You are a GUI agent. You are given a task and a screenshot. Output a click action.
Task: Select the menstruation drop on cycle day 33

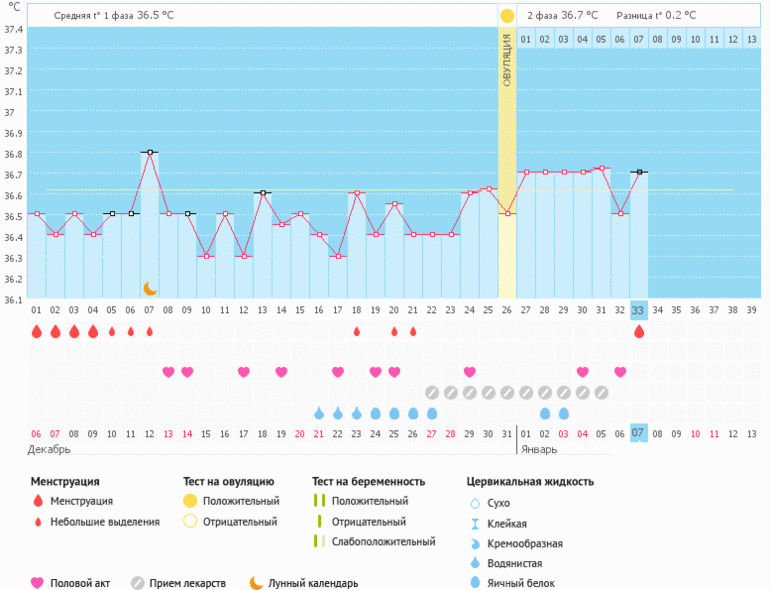click(x=639, y=331)
